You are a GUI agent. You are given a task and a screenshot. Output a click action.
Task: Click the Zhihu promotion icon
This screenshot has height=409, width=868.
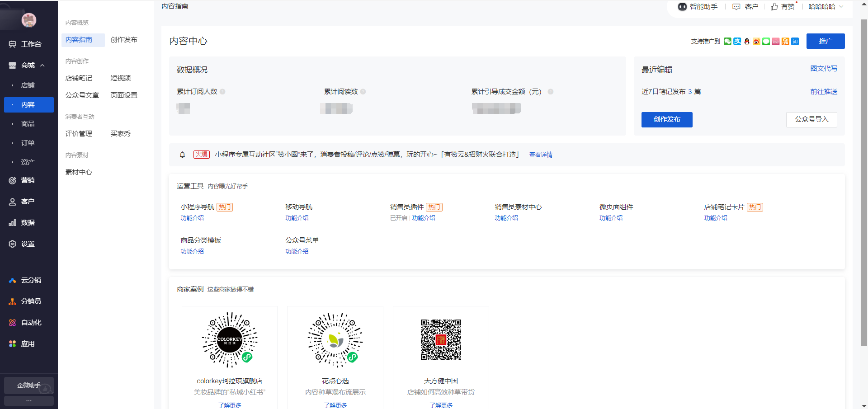click(x=795, y=41)
